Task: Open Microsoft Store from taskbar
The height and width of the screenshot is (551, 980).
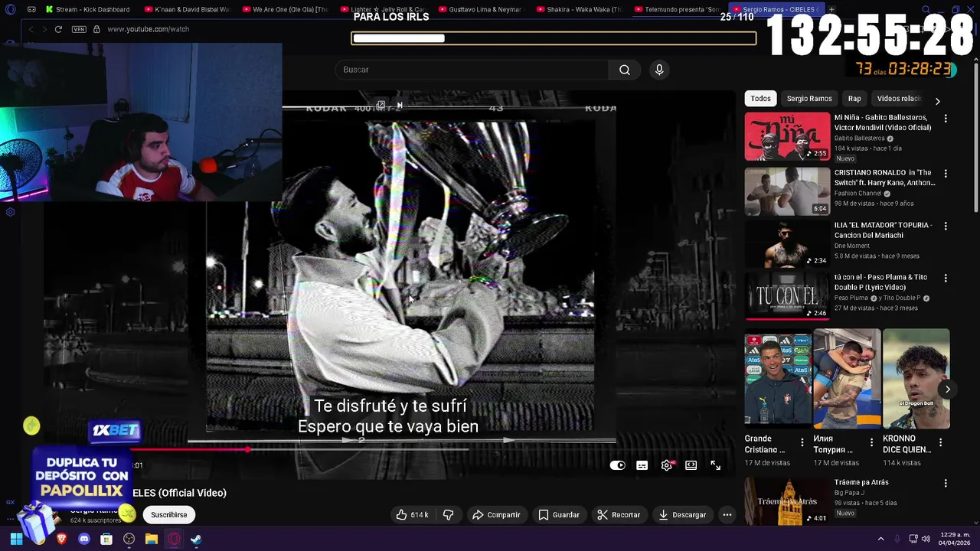Action: tap(106, 539)
